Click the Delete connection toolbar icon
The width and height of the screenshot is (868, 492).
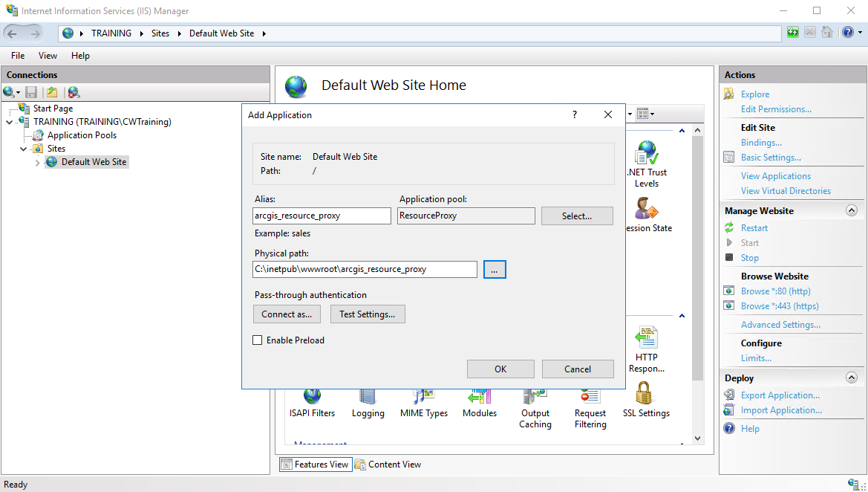pos(74,92)
